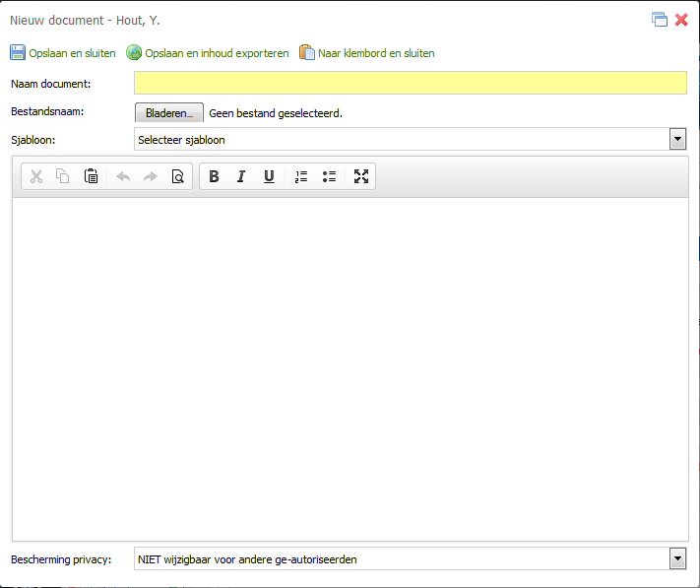
Task: Click the Copy icon in editor toolbar
Action: pyautogui.click(x=63, y=176)
